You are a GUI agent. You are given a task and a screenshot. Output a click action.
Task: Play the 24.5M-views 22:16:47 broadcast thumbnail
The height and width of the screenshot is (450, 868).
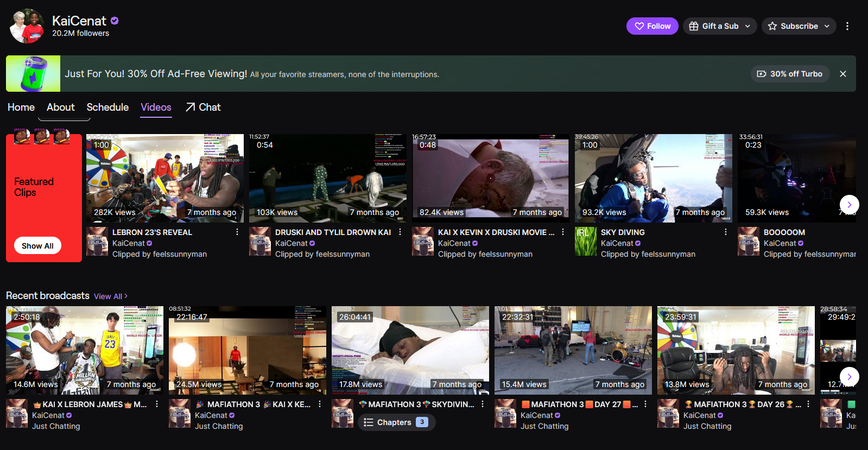pyautogui.click(x=248, y=350)
